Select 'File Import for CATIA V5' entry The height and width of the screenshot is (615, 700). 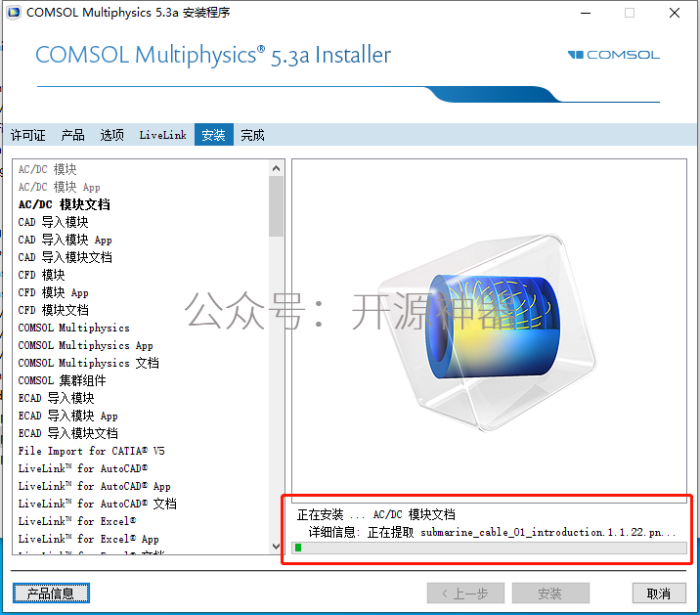pyautogui.click(x=91, y=451)
